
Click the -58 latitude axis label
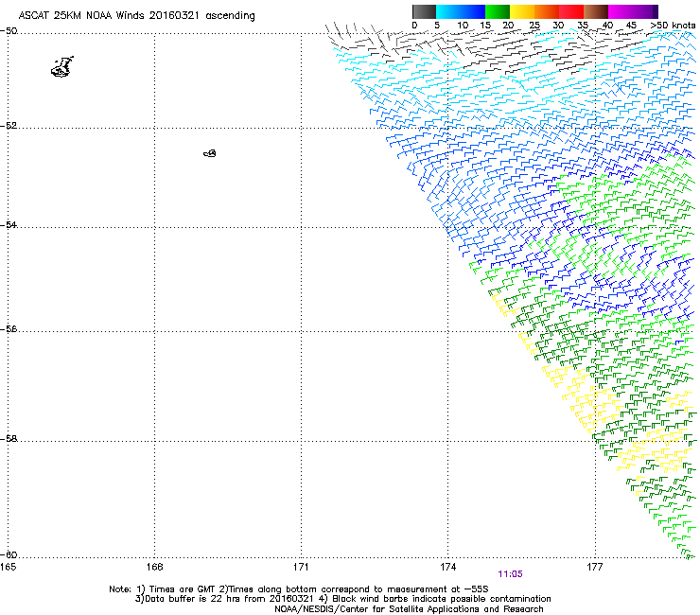pos(9,439)
